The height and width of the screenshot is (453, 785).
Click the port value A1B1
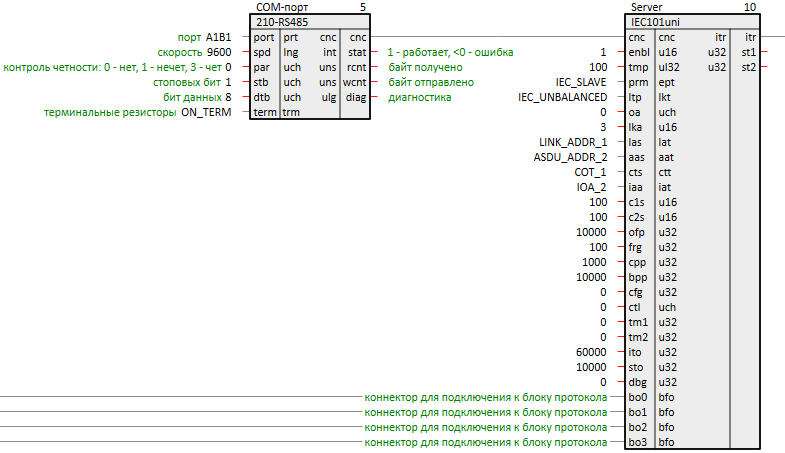pos(218,37)
